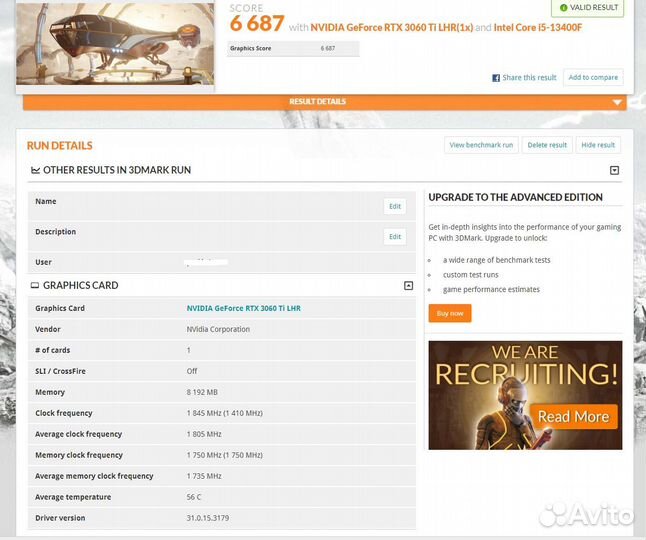Click the orange Buy now button
Viewport: 646px width, 540px height.
(450, 313)
